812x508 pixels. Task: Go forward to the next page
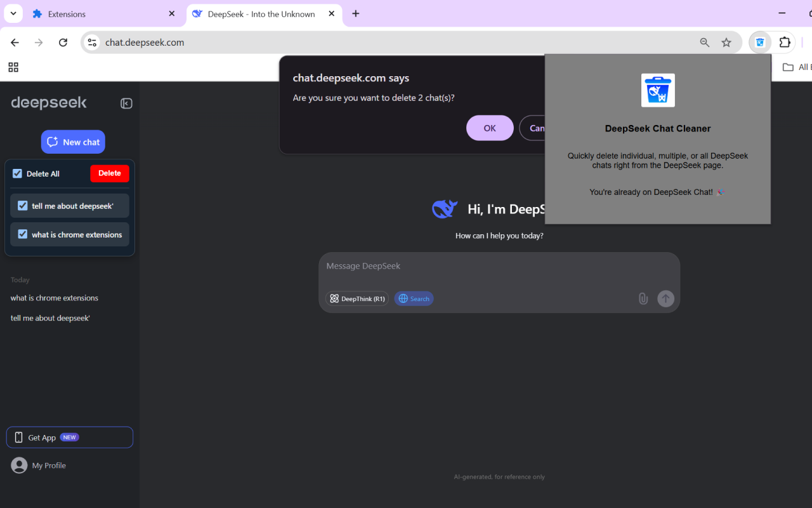coord(39,43)
